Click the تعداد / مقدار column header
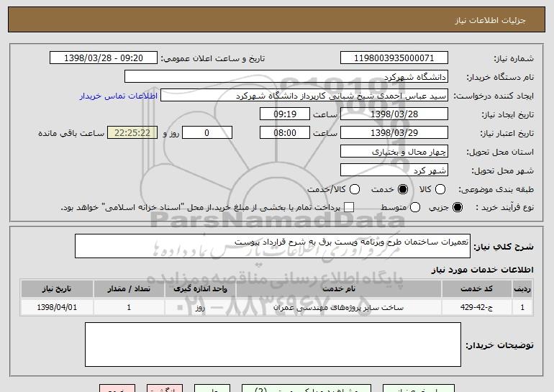This screenshot has width=554, height=392. click(129, 289)
